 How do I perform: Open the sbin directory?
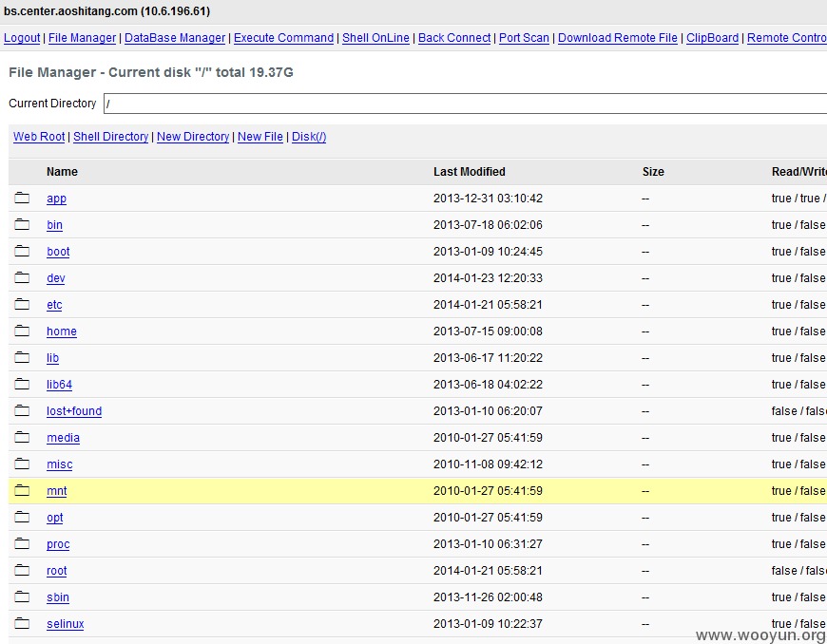[x=58, y=597]
